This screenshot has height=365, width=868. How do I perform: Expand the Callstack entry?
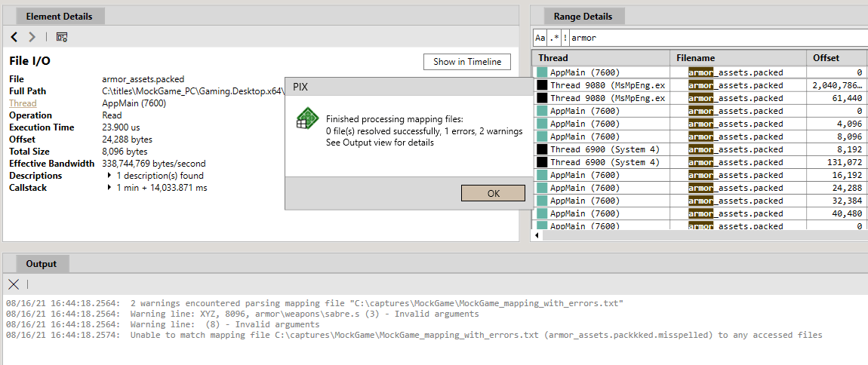coord(109,188)
